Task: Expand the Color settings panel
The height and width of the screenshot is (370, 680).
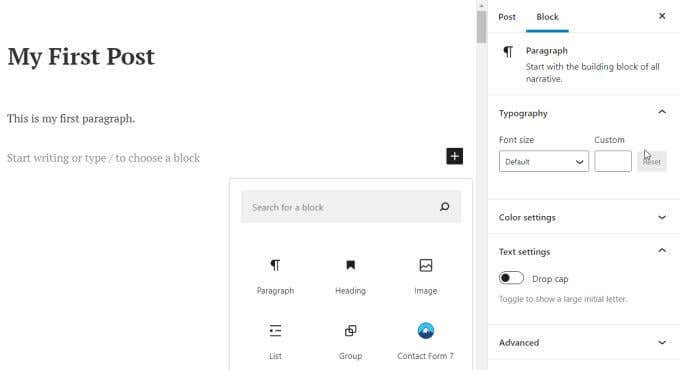Action: pyautogui.click(x=584, y=217)
